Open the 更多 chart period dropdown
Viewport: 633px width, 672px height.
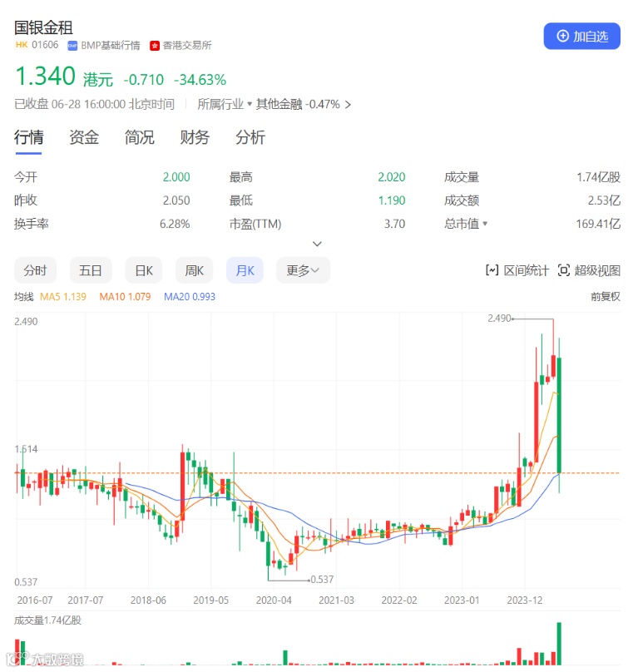[x=303, y=270]
